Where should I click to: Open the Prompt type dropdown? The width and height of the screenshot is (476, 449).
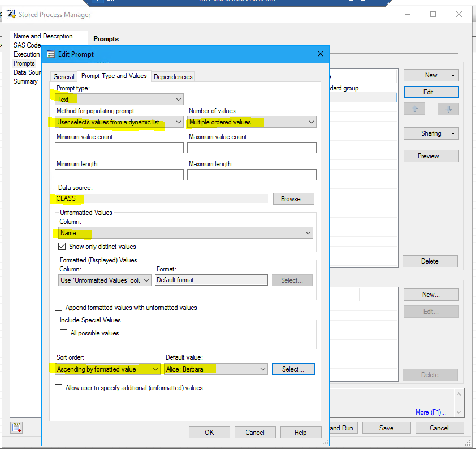pos(119,100)
